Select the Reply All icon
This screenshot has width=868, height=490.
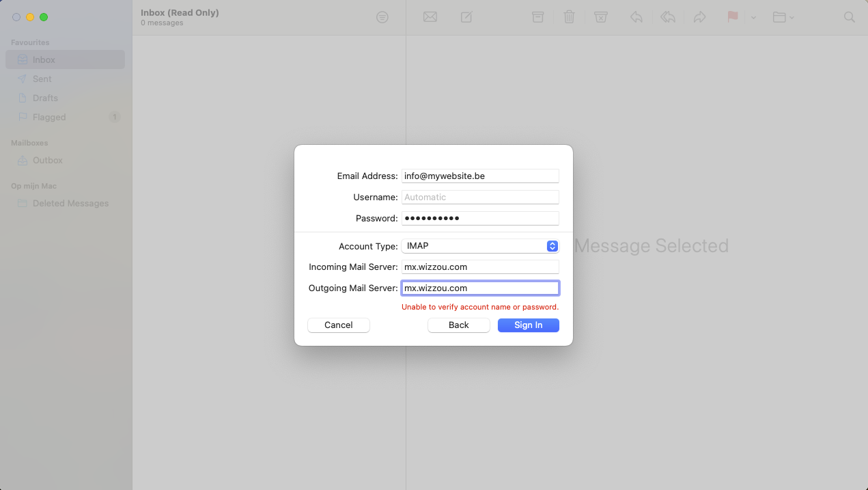[x=667, y=17]
